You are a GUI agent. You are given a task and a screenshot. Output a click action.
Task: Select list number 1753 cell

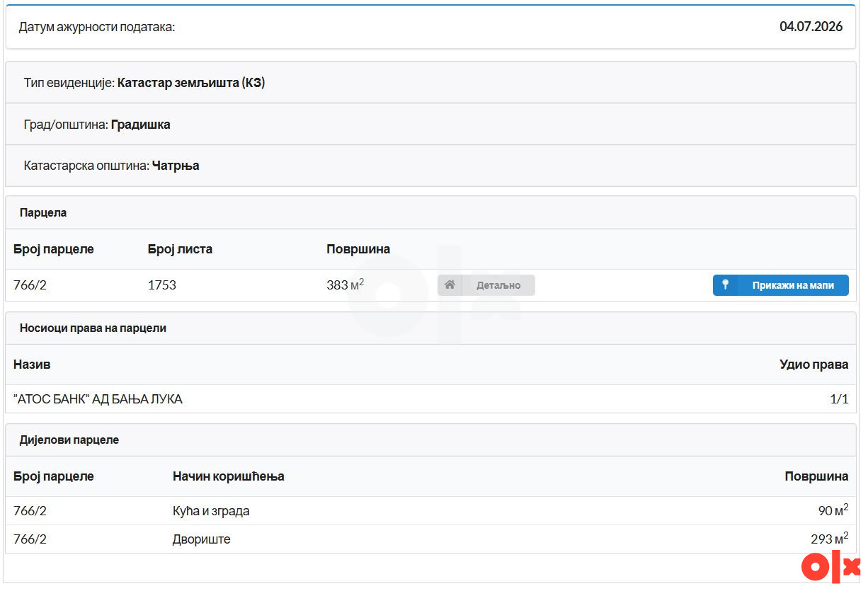pos(161,285)
